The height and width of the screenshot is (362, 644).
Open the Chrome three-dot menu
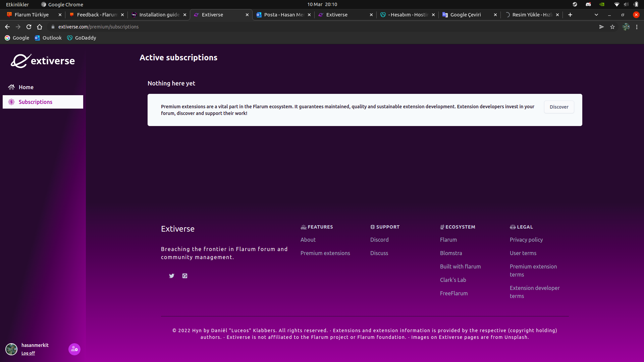(x=637, y=27)
